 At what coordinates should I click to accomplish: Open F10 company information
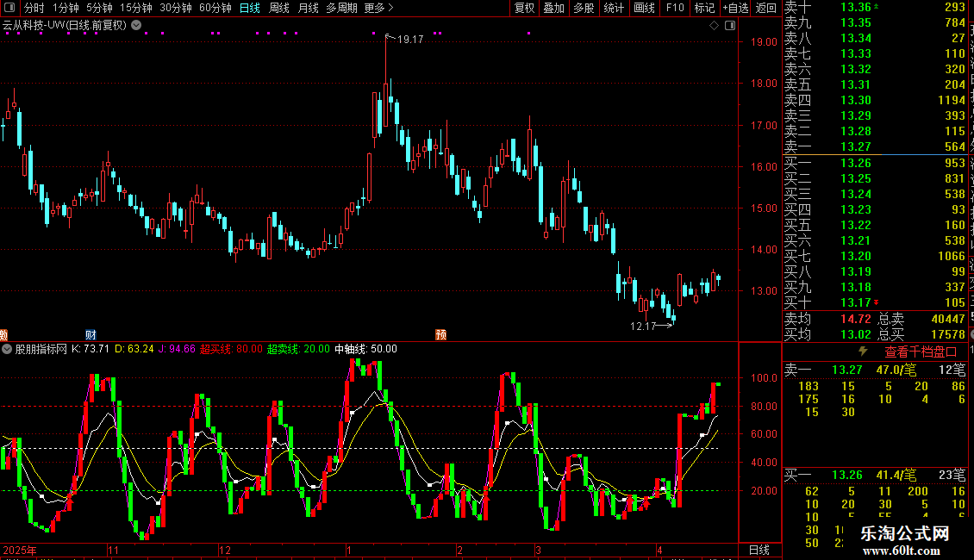pyautogui.click(x=675, y=8)
